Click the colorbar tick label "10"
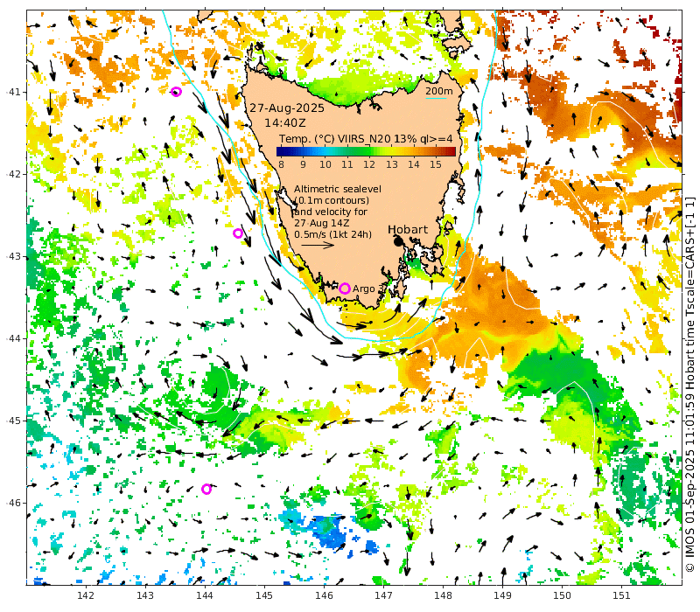Image resolution: width=700 pixels, height=612 pixels. [325, 164]
